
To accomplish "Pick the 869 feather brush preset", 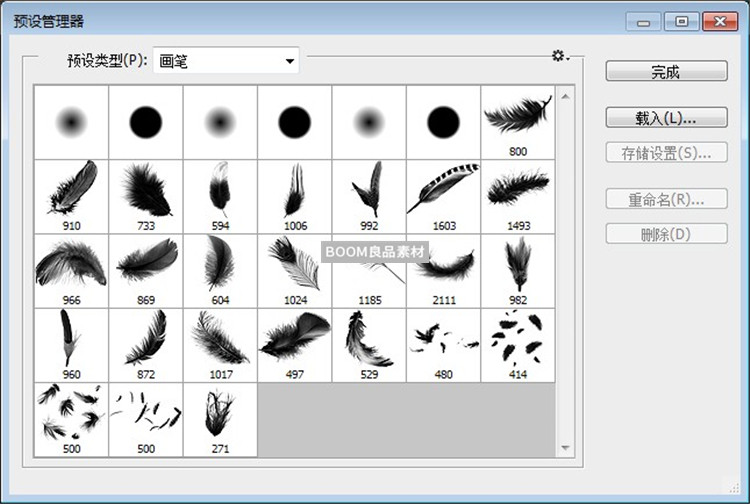I will (146, 271).
